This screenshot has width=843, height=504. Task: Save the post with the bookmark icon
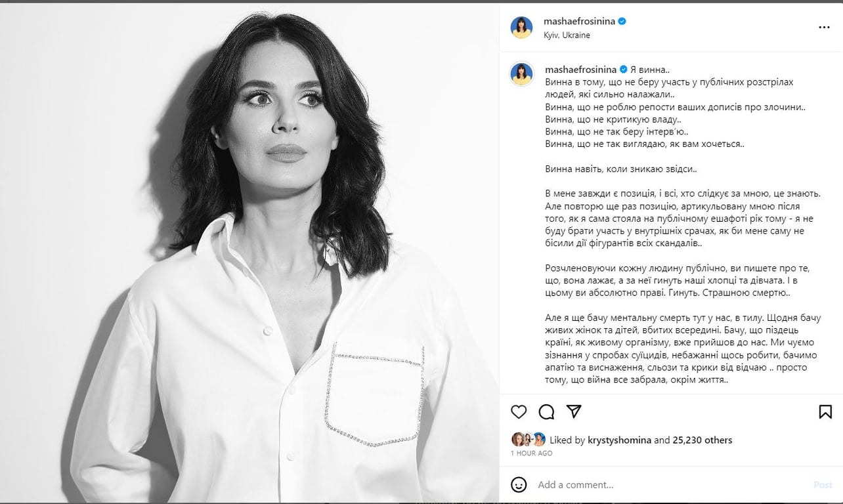tap(825, 411)
